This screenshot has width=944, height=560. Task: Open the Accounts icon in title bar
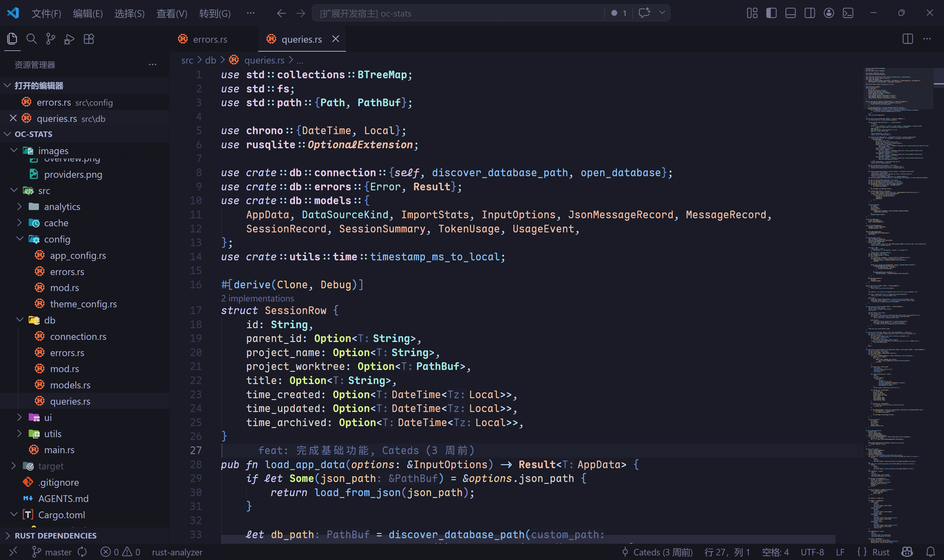pyautogui.click(x=829, y=13)
